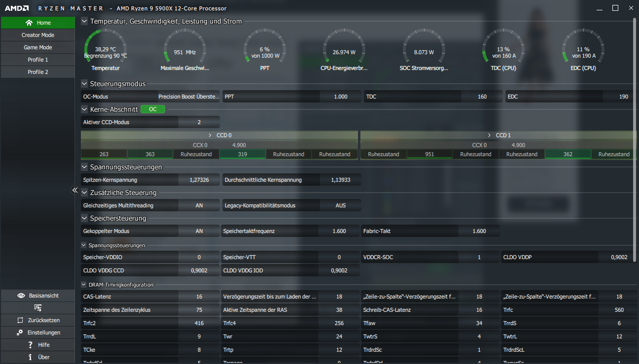Open the OC-Modus Precision Boost dropdown

pos(189,97)
